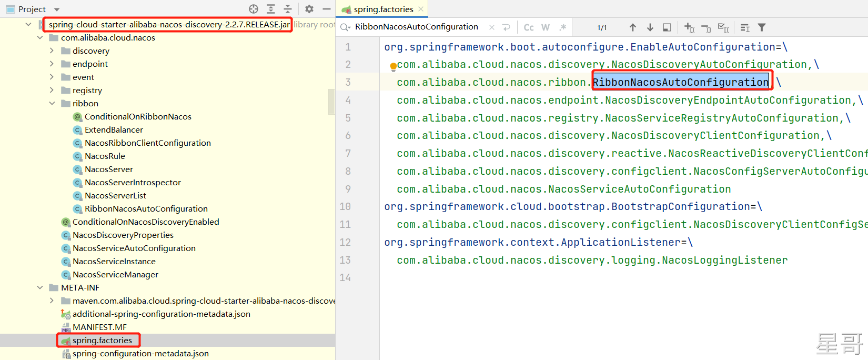Expand the maven.com.alibaba.cloud folder
This screenshot has height=360, width=868.
[x=52, y=301]
